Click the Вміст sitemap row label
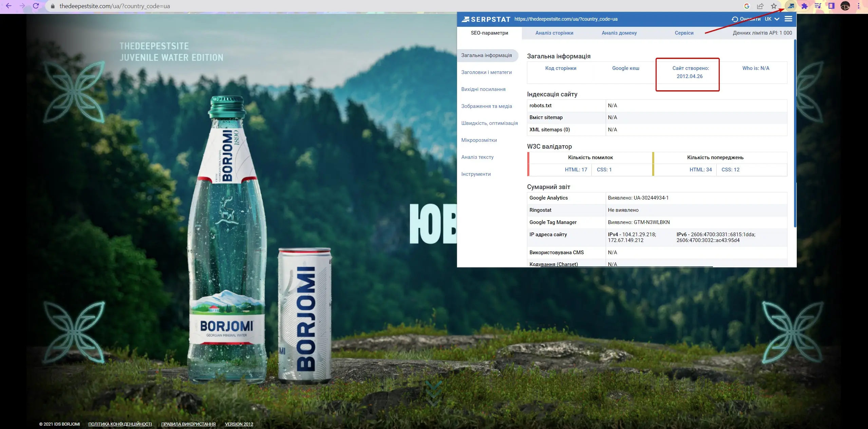 [x=546, y=117]
